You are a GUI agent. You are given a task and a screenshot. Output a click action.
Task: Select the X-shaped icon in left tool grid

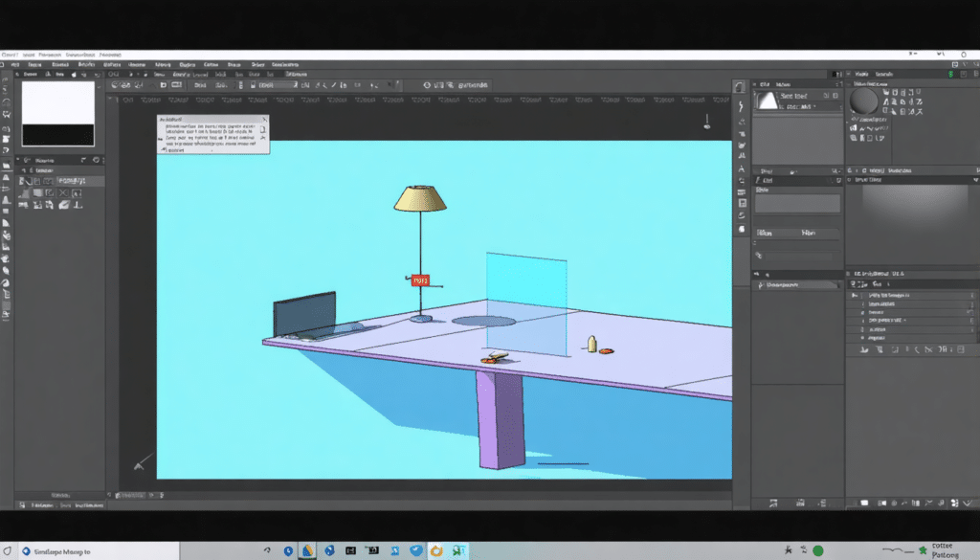(x=63, y=193)
